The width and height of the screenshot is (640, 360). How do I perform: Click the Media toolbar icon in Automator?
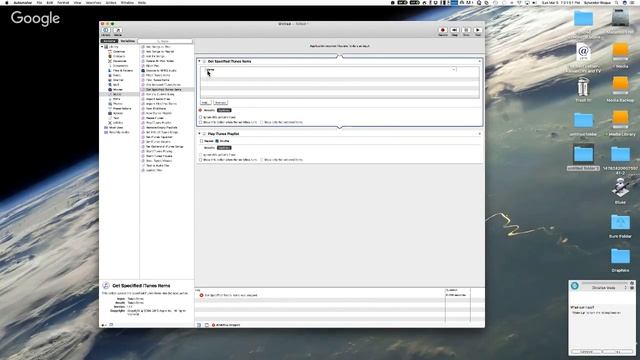[118, 30]
